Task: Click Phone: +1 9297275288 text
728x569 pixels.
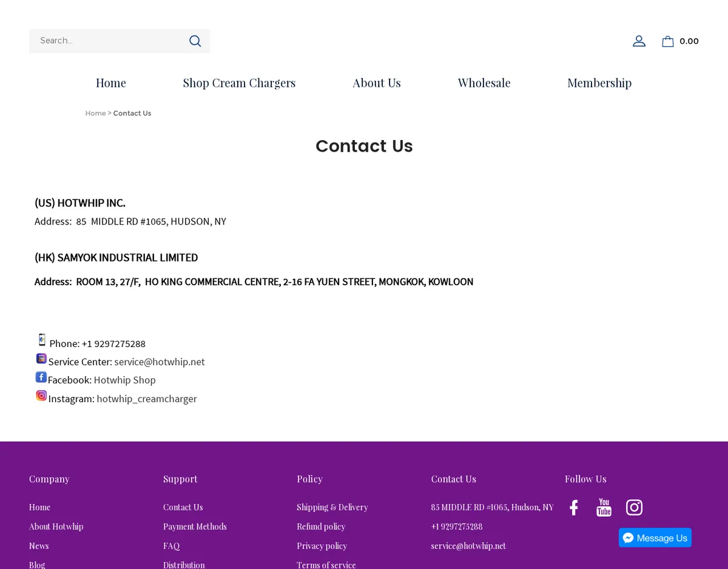Action: [x=97, y=343]
